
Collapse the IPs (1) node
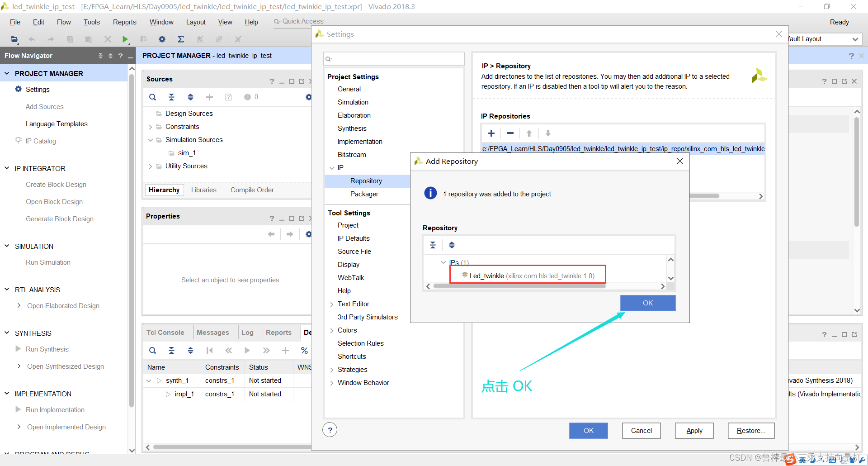coord(443,262)
